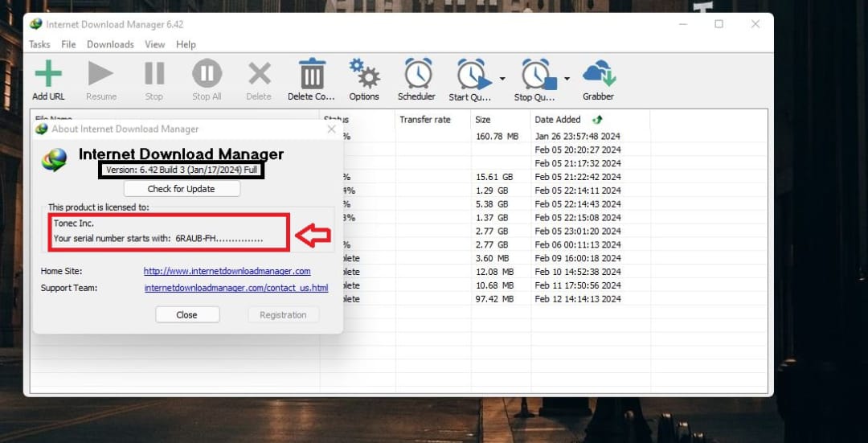The height and width of the screenshot is (443, 868).
Task: Expand the Start Queue dropdown arrow
Action: [502, 79]
